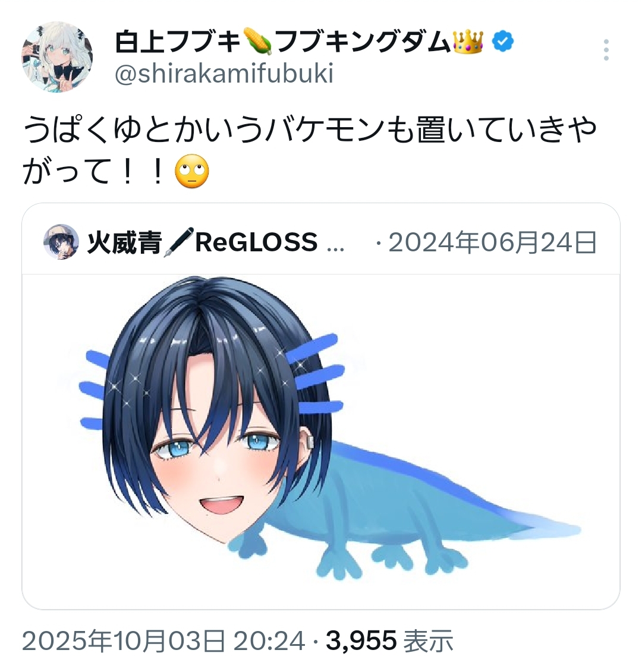Open the 3,955 表示 view count
642x672 pixels.
pos(389,642)
